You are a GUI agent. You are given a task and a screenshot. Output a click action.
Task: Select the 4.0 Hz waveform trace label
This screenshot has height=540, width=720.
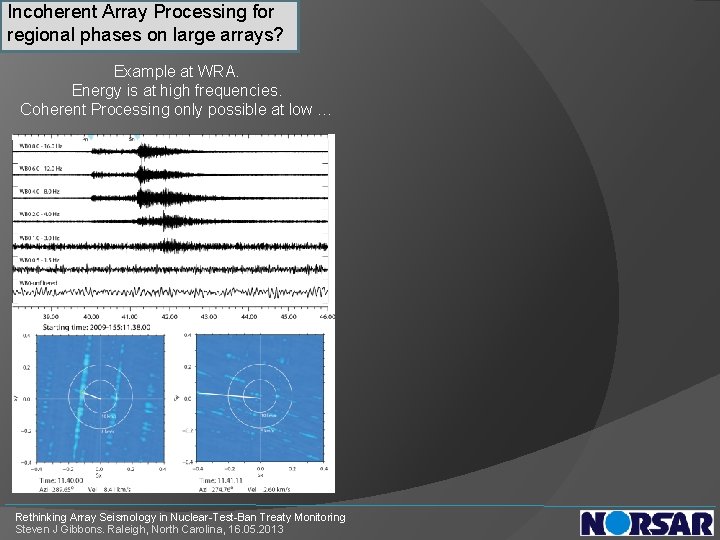click(39, 214)
